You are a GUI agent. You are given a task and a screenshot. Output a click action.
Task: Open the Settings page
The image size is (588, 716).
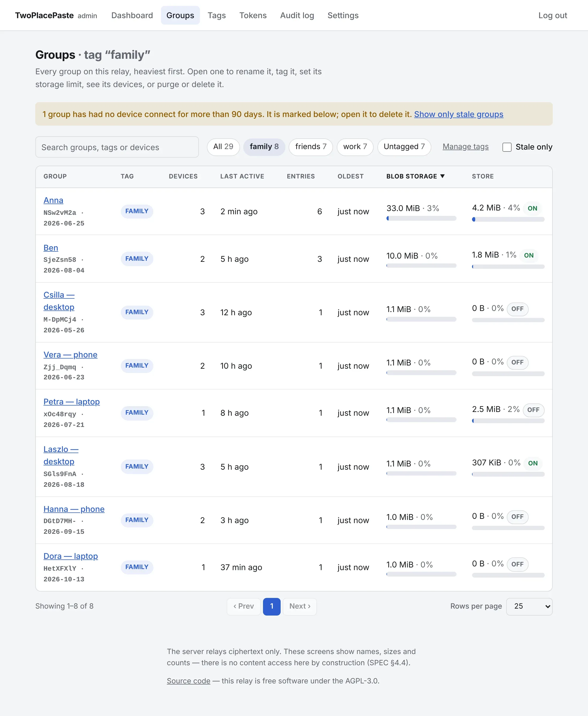click(x=343, y=15)
